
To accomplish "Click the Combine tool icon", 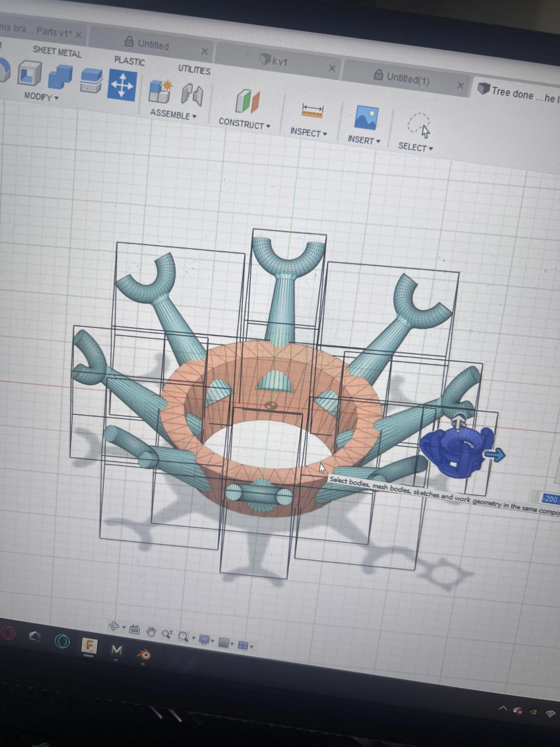I will (60, 77).
